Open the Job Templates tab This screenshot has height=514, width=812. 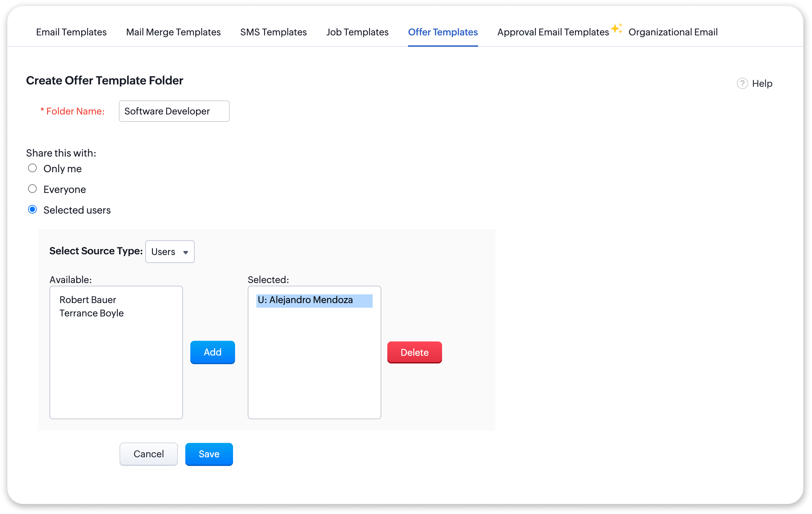click(x=357, y=32)
